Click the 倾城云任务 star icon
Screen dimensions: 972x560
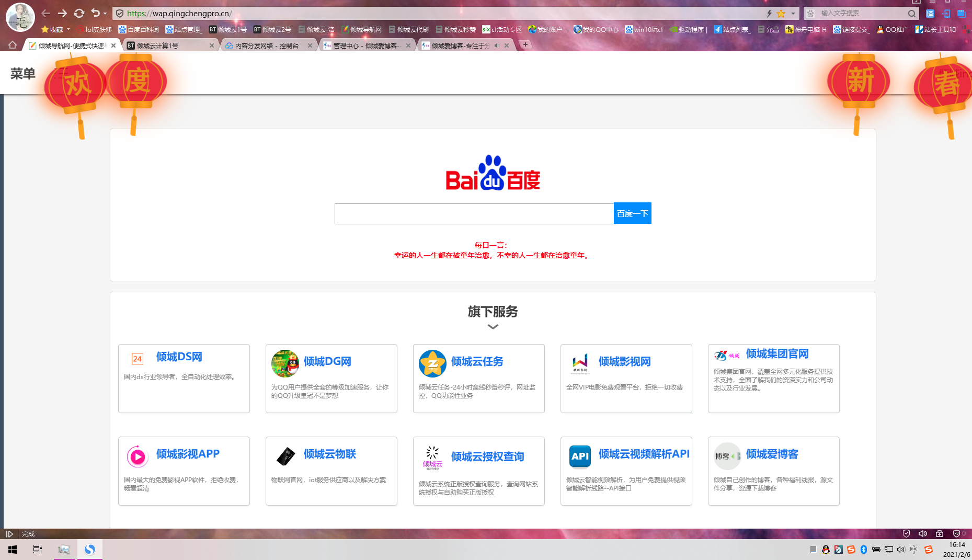click(432, 363)
